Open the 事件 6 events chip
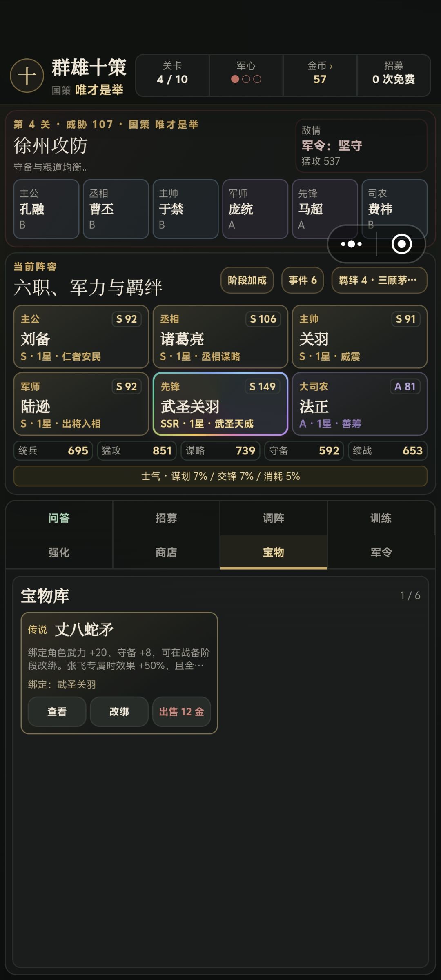441x980 pixels. pyautogui.click(x=303, y=280)
